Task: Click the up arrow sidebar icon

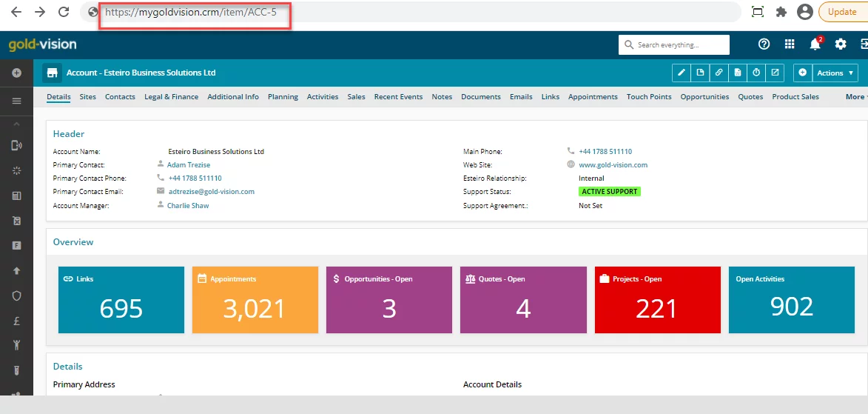Action: (16, 271)
